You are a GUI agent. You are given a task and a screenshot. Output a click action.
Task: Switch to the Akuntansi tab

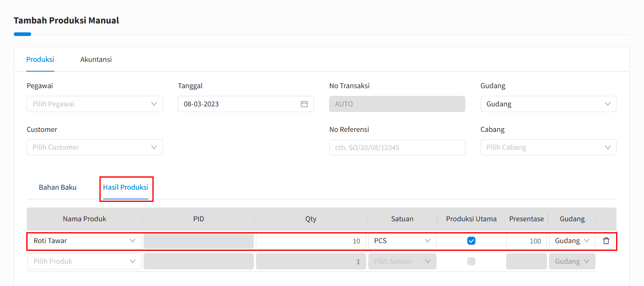96,59
